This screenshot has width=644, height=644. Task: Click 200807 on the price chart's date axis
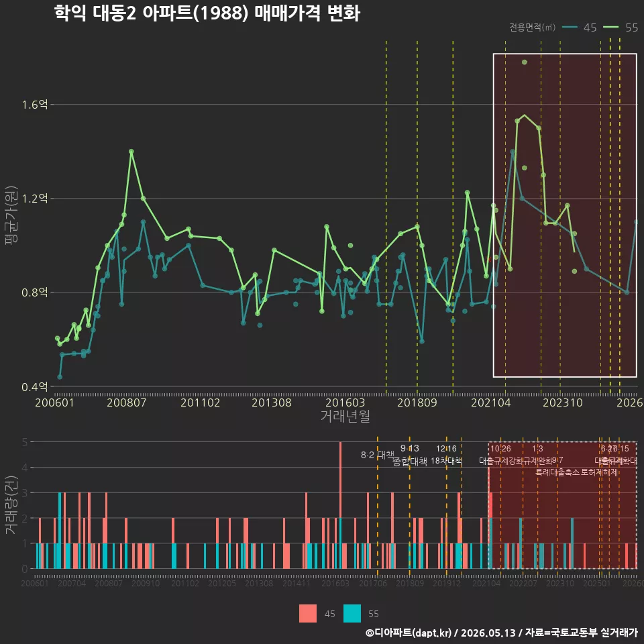pos(127,402)
